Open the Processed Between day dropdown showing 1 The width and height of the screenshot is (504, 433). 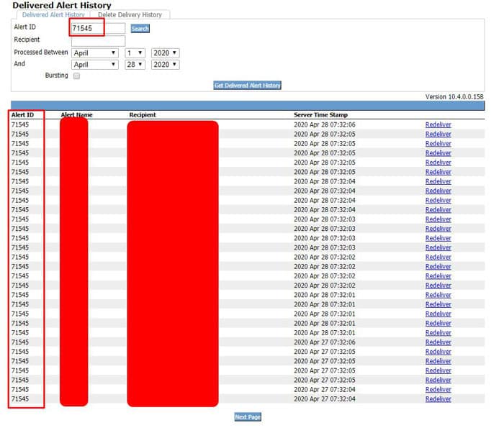pos(135,53)
